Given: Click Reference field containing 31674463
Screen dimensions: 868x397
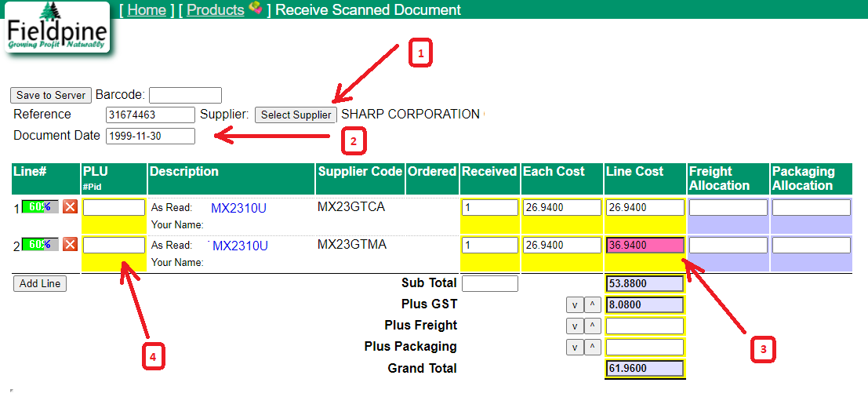Looking at the screenshot, I should pos(151,115).
